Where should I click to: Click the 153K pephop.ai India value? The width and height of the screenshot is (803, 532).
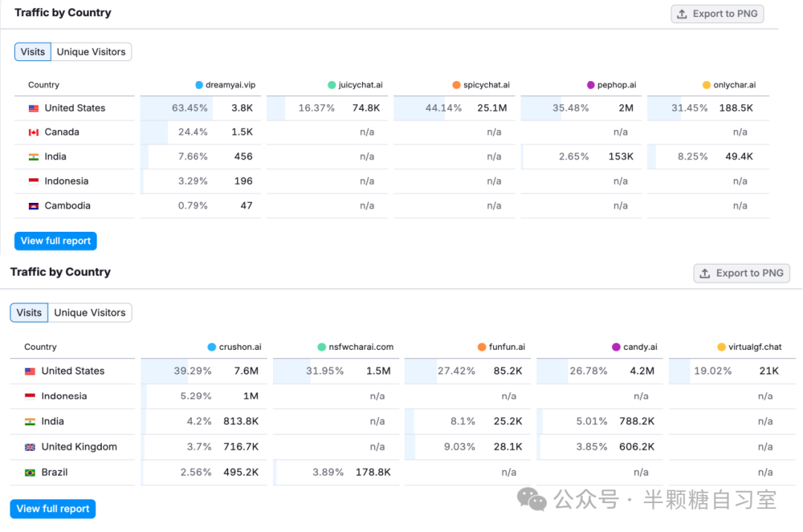pyautogui.click(x=621, y=157)
